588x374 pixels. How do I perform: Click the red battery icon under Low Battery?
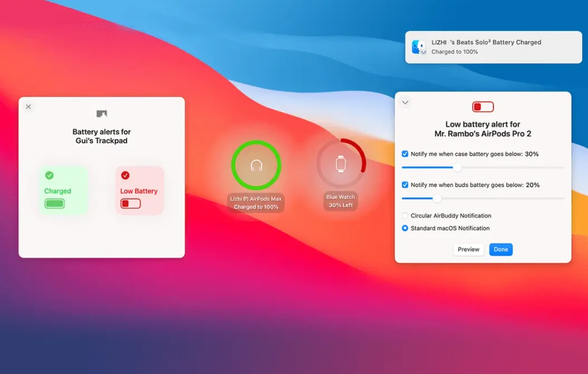pos(130,204)
